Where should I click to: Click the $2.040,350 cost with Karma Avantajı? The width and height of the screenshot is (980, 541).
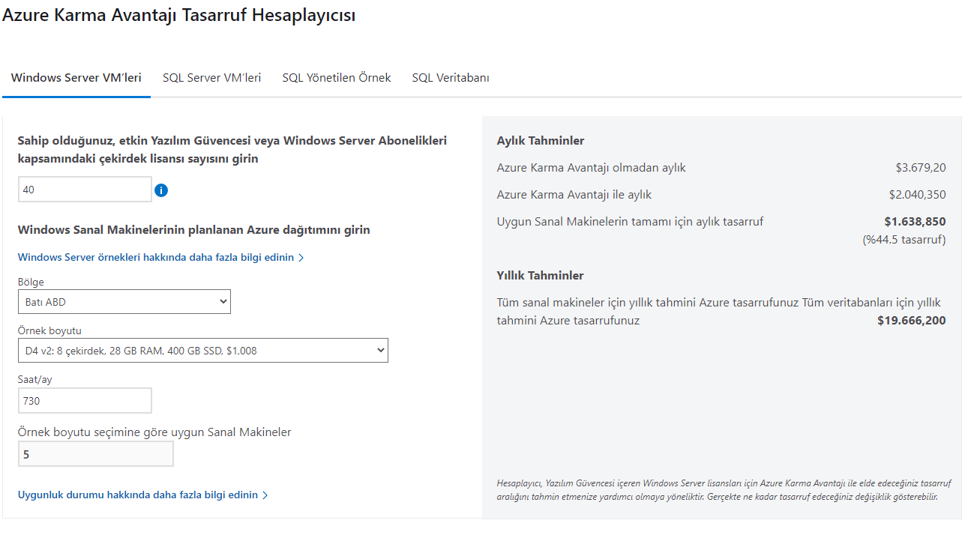917,195
